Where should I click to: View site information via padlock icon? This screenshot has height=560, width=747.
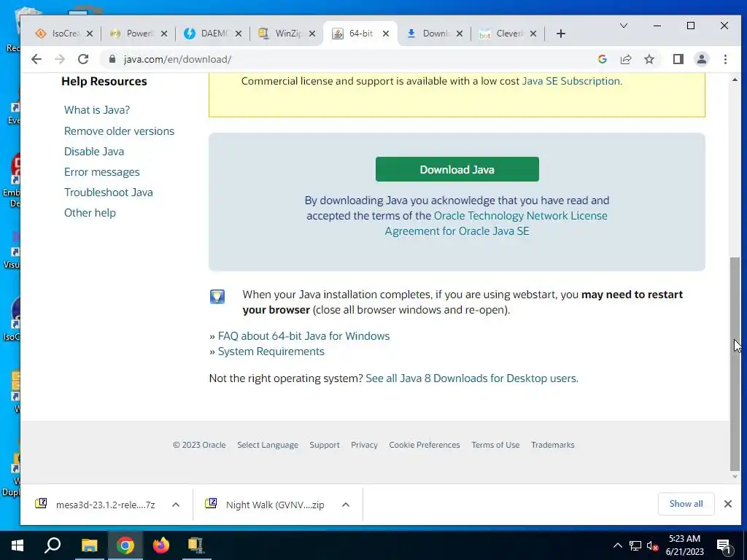(x=112, y=59)
